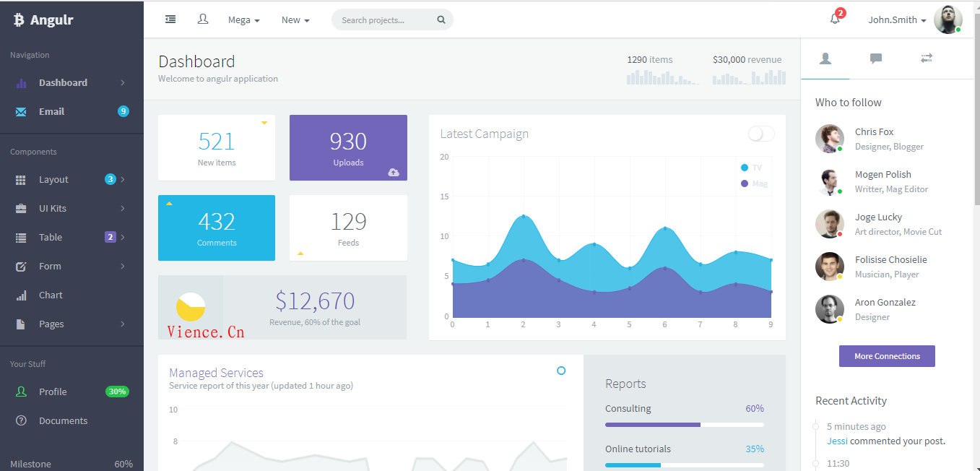Expand the John.Smith account dropdown
Screen dimensions: 980x471
(897, 20)
